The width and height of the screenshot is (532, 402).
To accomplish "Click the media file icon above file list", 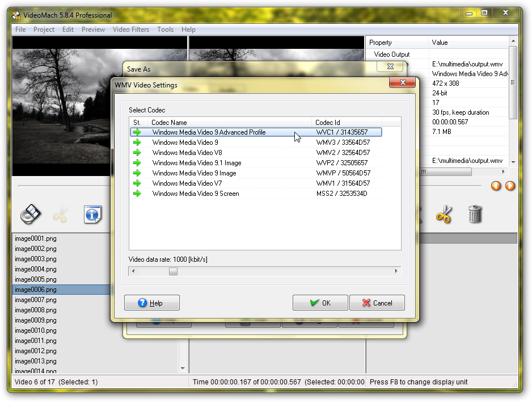I will (31, 214).
